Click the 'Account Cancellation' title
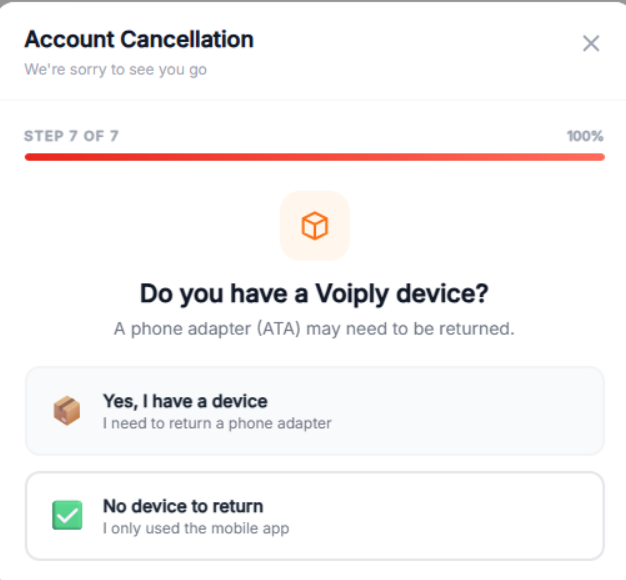The width and height of the screenshot is (626, 580). pyautogui.click(x=139, y=40)
